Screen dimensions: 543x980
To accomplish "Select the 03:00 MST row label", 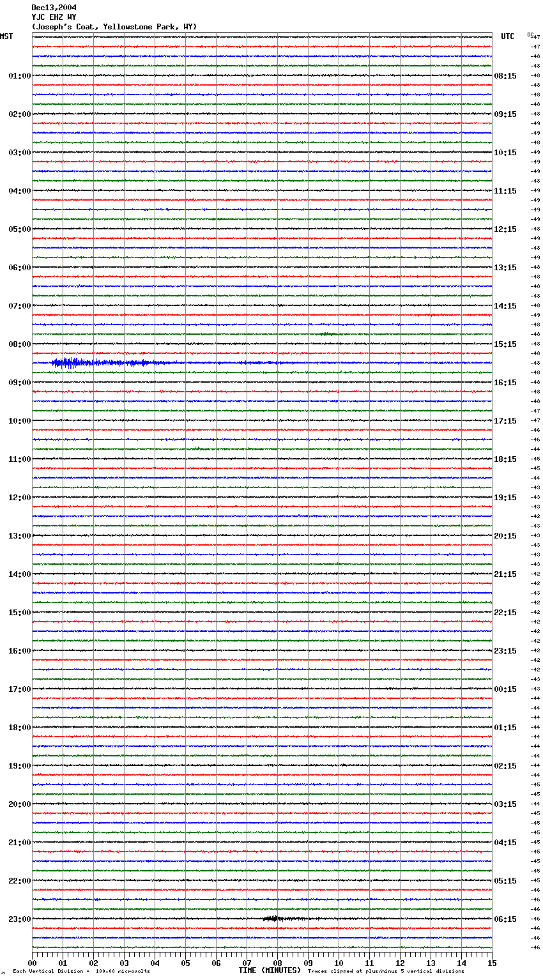I will point(20,153).
